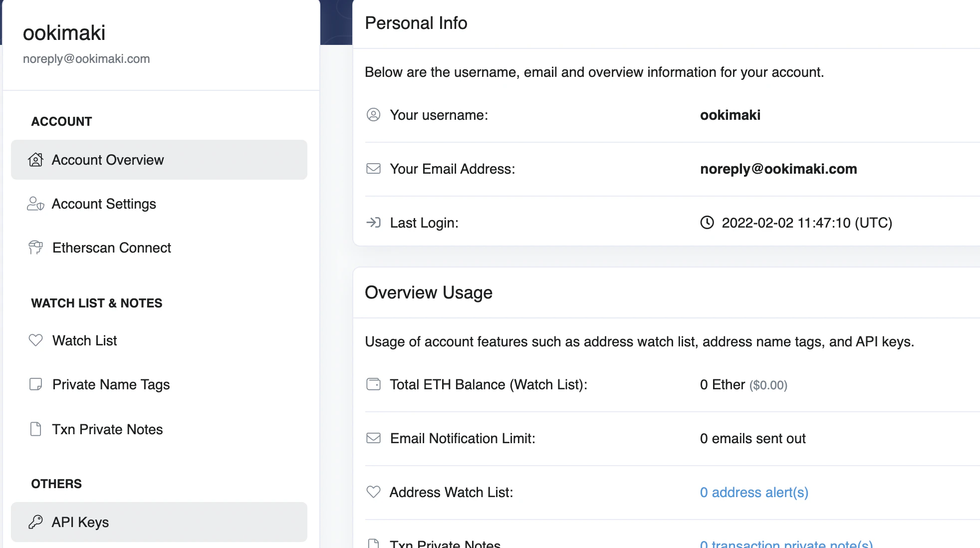This screenshot has width=980, height=548.
Task: Open Account Settings from the sidebar
Action: coord(104,204)
